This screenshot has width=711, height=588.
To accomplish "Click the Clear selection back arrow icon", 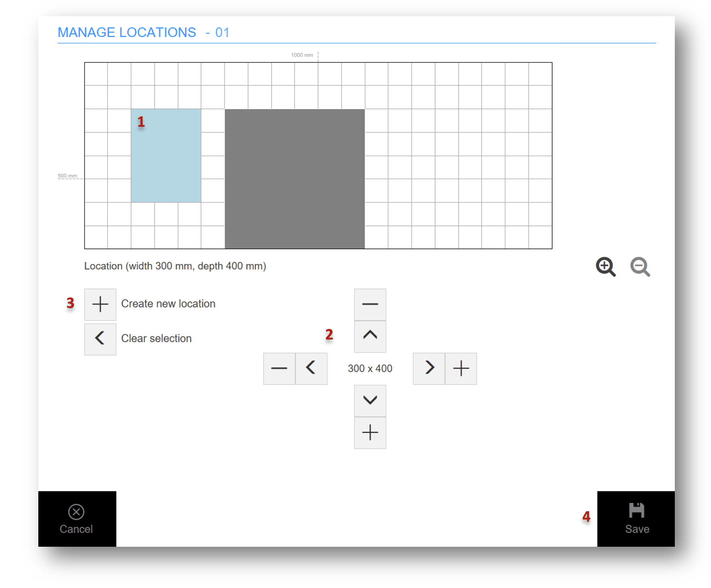I will pyautogui.click(x=100, y=339).
